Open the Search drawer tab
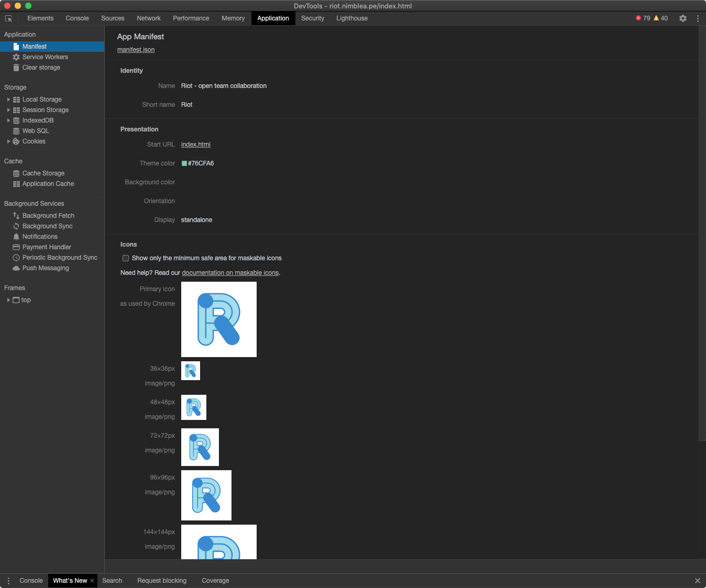This screenshot has height=588, width=706. coord(112,581)
